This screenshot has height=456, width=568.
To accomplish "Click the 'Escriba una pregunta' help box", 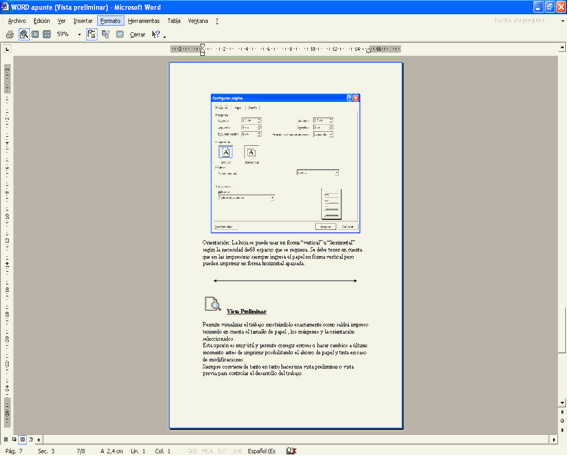I will pos(519,21).
